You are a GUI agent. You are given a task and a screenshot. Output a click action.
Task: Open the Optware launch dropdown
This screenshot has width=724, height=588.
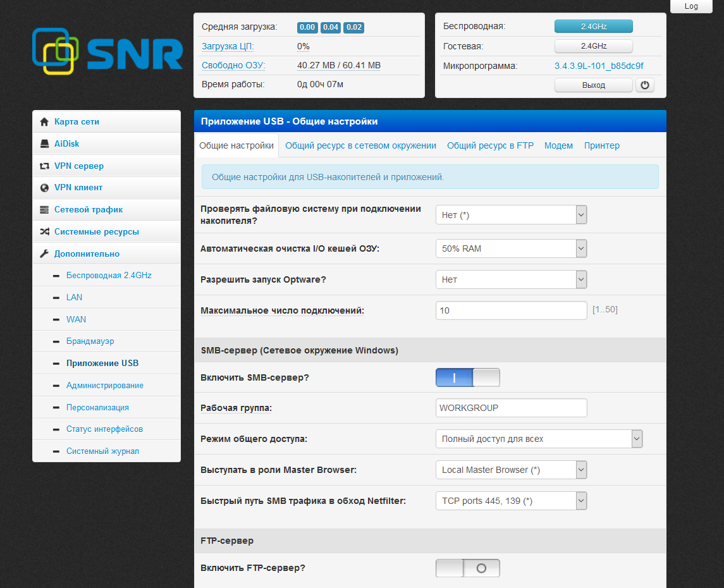point(511,279)
